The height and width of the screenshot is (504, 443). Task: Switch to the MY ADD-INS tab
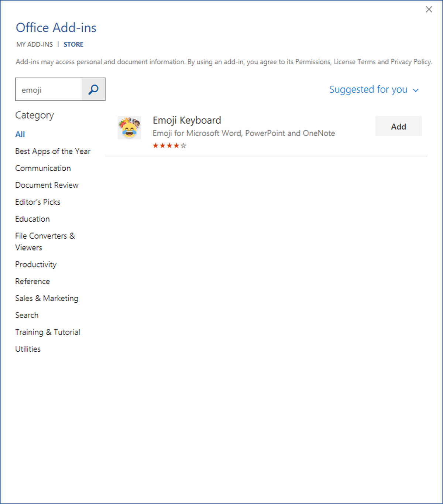point(35,44)
